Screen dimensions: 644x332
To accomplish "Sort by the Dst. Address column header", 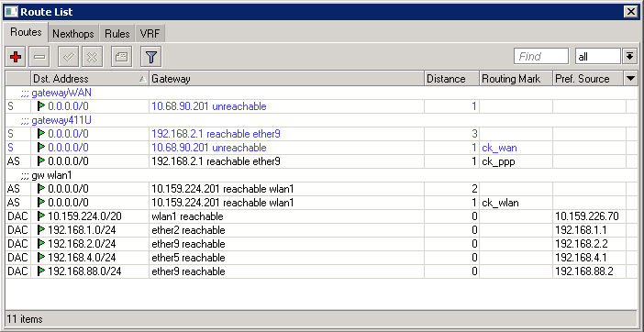I will tap(90, 78).
